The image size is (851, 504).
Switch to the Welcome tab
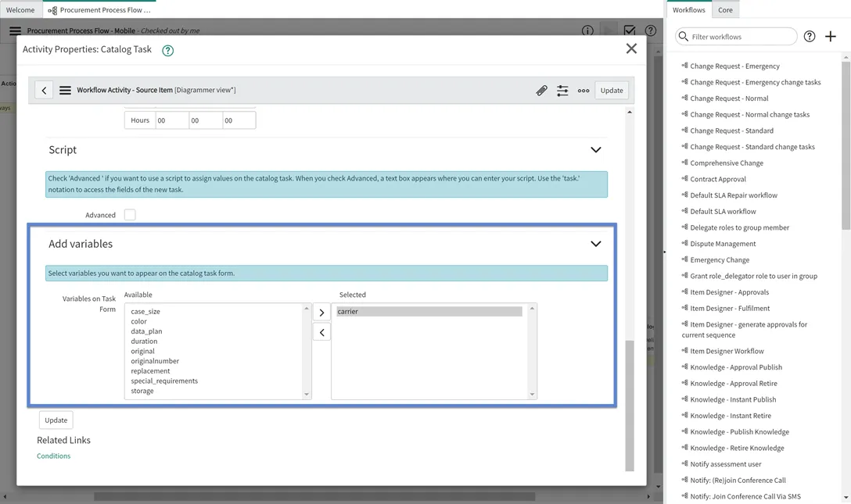(x=20, y=10)
